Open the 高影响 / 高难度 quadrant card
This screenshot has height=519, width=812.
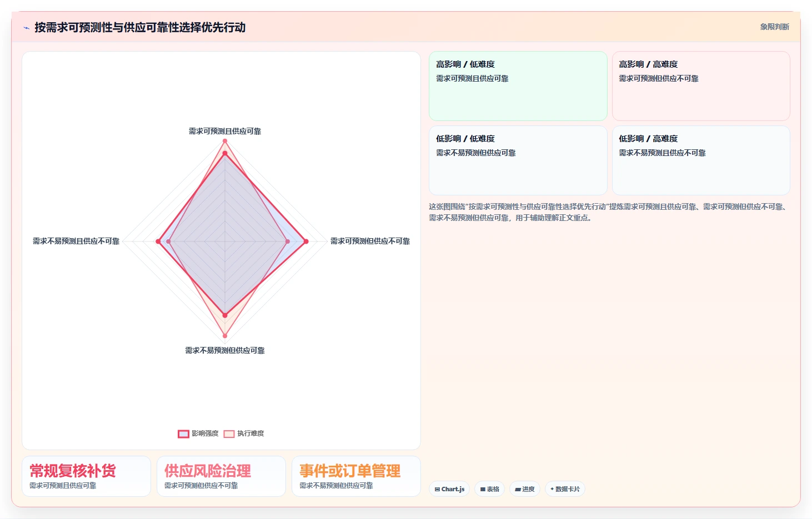coord(701,86)
